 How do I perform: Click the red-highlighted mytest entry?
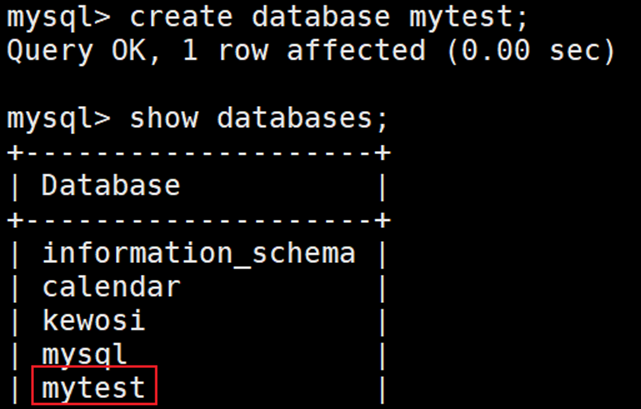coord(94,387)
